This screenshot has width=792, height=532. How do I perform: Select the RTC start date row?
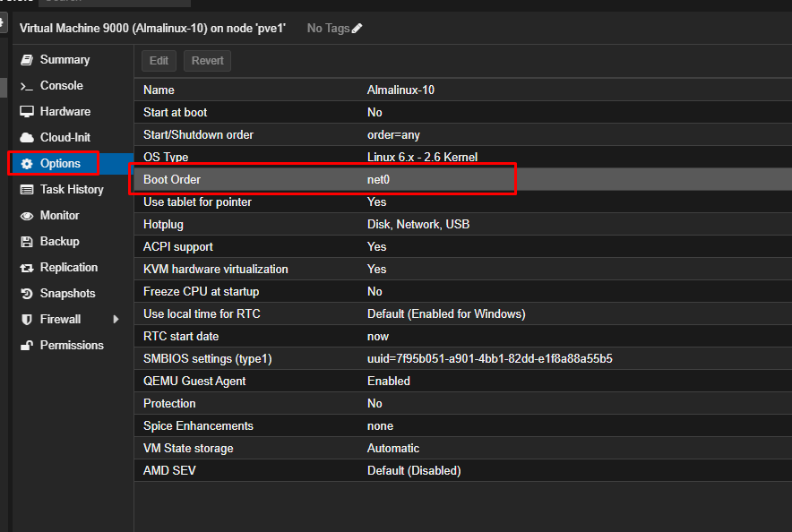(x=462, y=336)
